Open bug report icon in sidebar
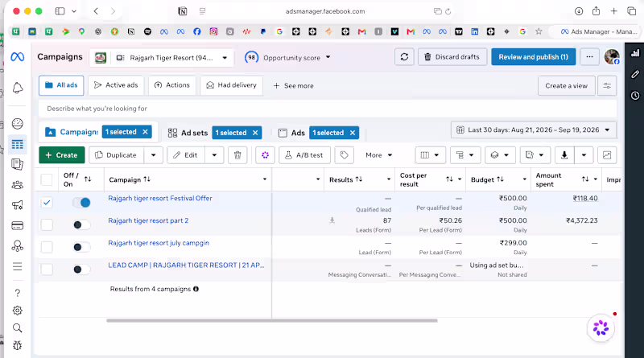This screenshot has width=644, height=358. coord(17,345)
